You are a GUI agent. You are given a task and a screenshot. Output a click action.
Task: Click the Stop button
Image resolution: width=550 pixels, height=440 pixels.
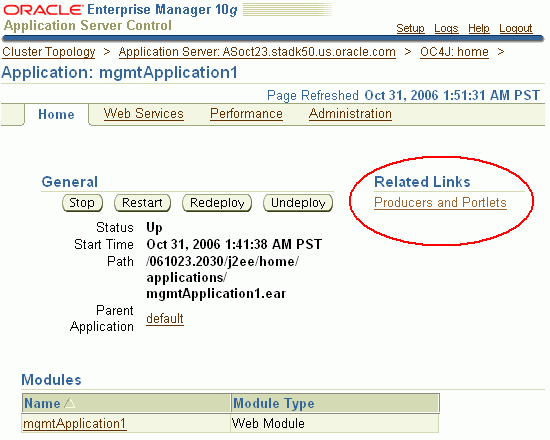click(x=82, y=203)
